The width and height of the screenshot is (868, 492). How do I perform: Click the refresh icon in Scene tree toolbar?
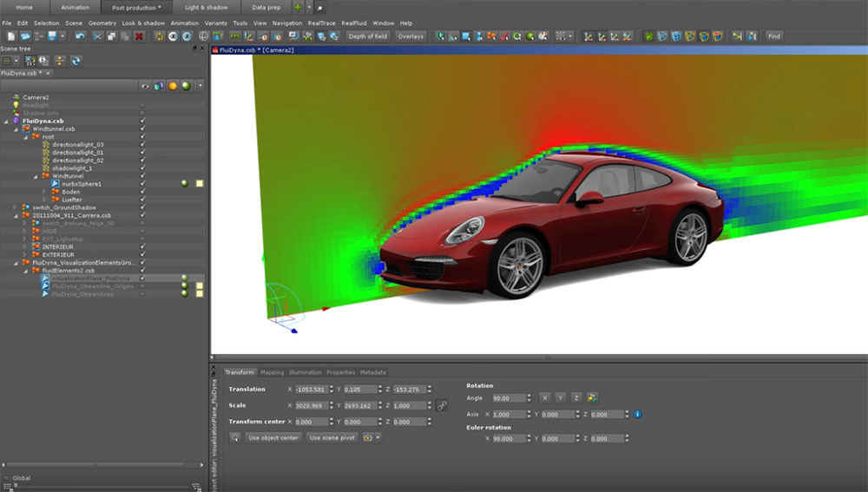[76, 61]
